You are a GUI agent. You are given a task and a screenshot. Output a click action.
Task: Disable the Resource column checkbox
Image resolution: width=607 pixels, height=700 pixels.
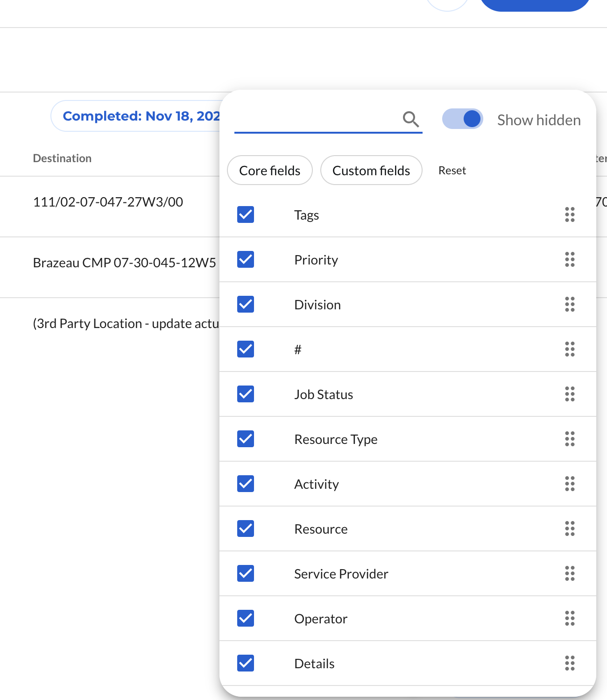[246, 529]
